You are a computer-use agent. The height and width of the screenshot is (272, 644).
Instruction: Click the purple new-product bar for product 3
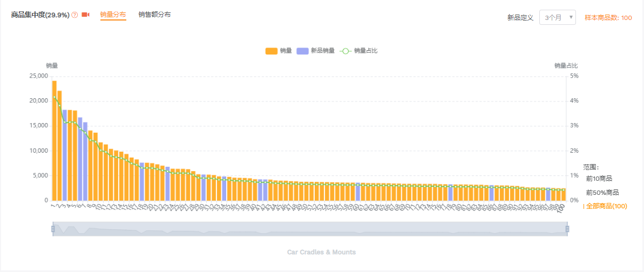point(64,155)
